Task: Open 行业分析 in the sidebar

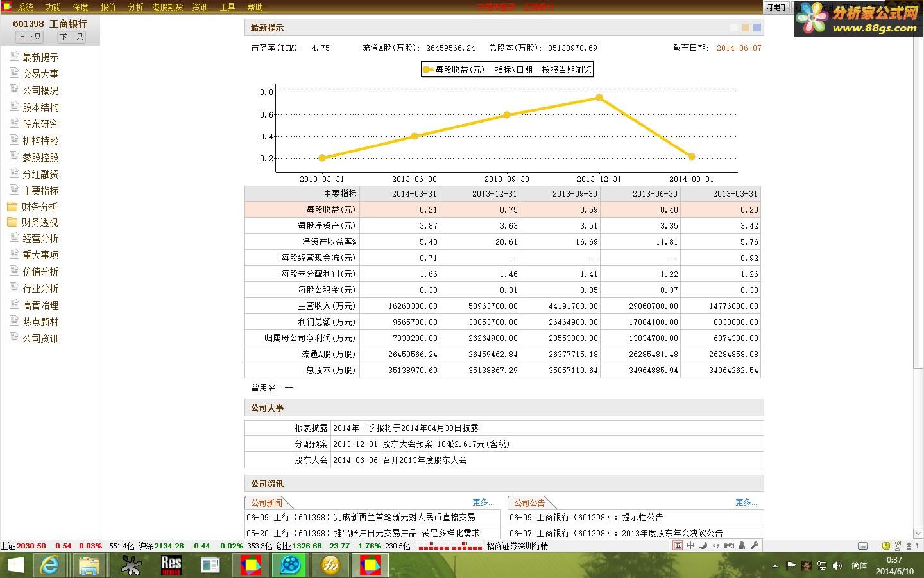Action: click(x=40, y=288)
